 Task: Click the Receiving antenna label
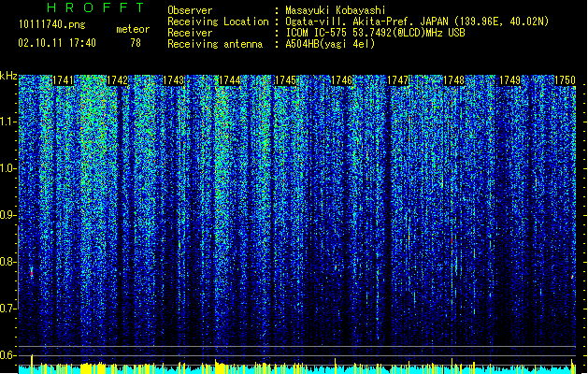click(x=215, y=44)
